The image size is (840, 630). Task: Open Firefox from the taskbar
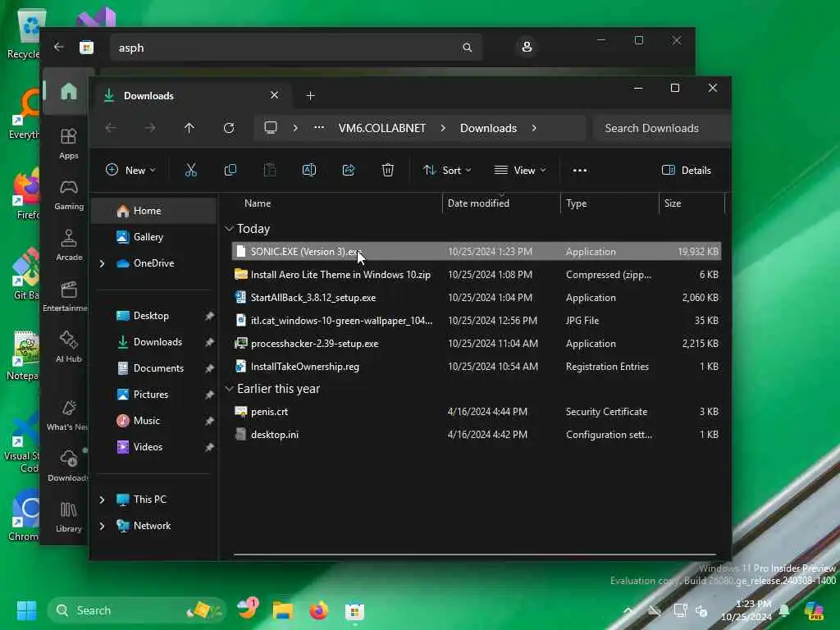(x=319, y=610)
